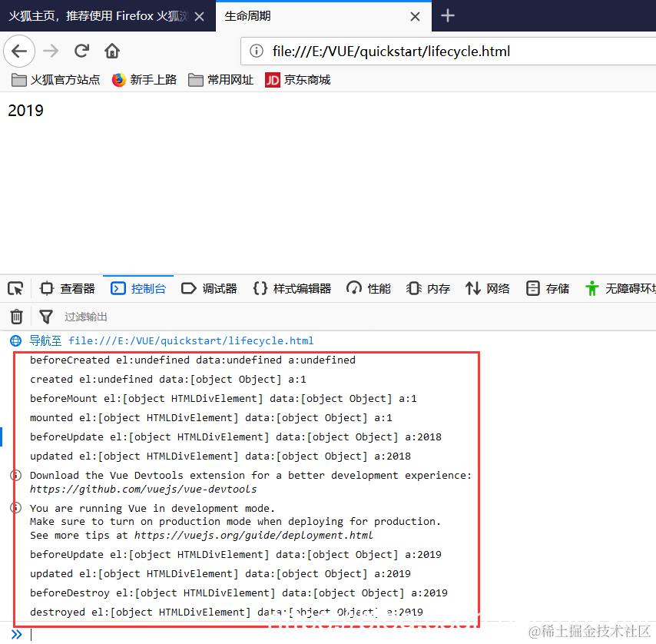Close the 生命周期 tab
Viewport: 656px width, 644px height.
click(415, 16)
